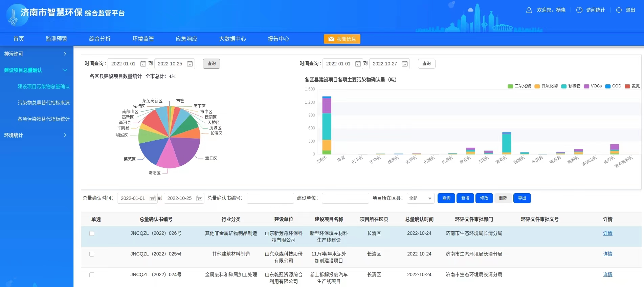Select checkbox for JNCQZL 025号 row

tap(92, 254)
